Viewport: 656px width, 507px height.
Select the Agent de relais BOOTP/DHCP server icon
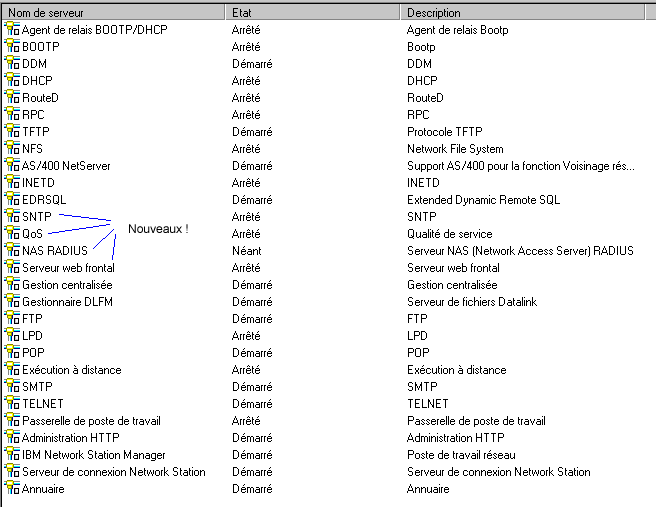[12, 29]
